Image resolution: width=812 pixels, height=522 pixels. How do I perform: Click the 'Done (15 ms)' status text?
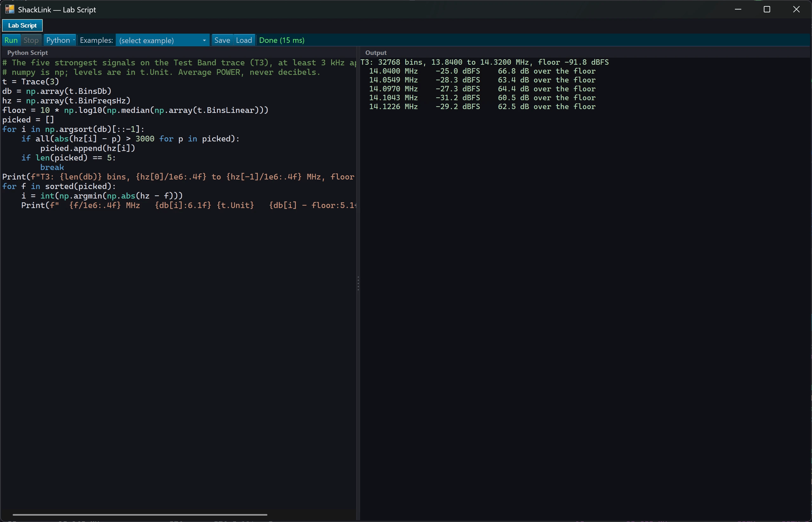click(x=282, y=40)
